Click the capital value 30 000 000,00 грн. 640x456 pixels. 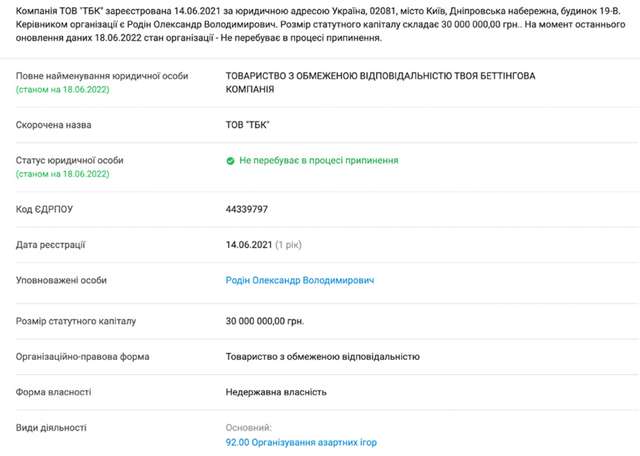coord(265,321)
